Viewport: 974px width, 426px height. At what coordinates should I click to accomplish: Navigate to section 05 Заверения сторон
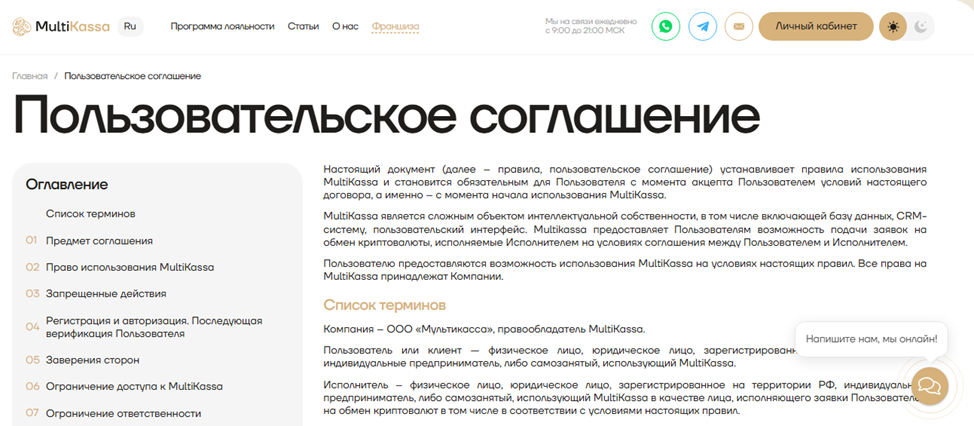pos(92,360)
